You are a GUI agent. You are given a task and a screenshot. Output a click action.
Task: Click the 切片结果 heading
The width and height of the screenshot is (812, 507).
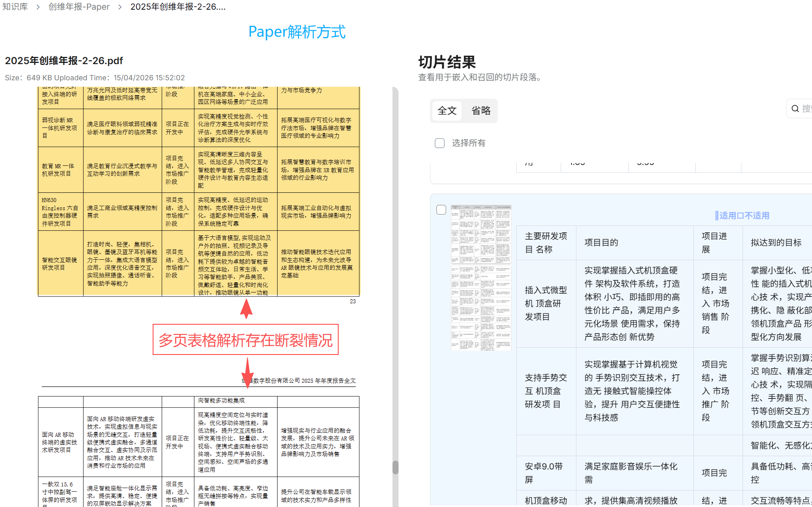[x=447, y=62]
